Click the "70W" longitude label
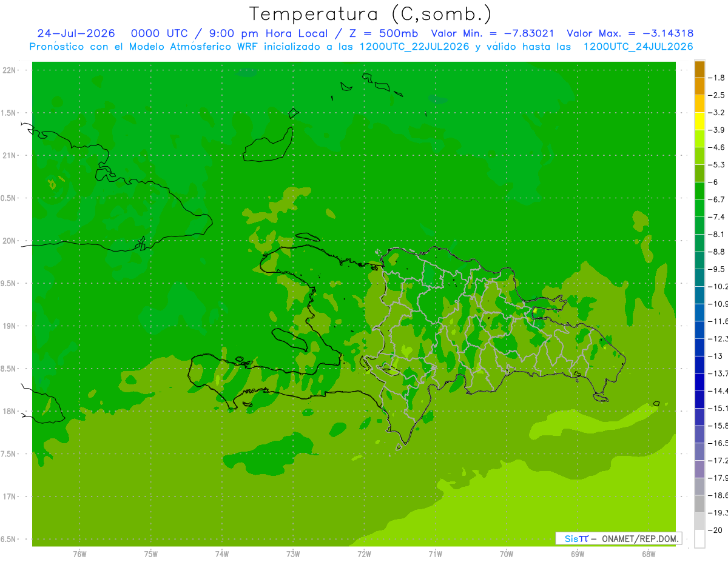The width and height of the screenshot is (728, 562). coord(507,554)
